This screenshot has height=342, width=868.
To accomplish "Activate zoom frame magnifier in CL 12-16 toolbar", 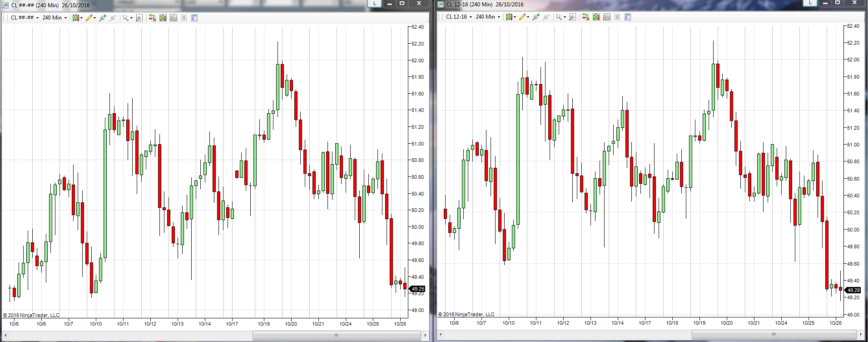I will pos(573,17).
